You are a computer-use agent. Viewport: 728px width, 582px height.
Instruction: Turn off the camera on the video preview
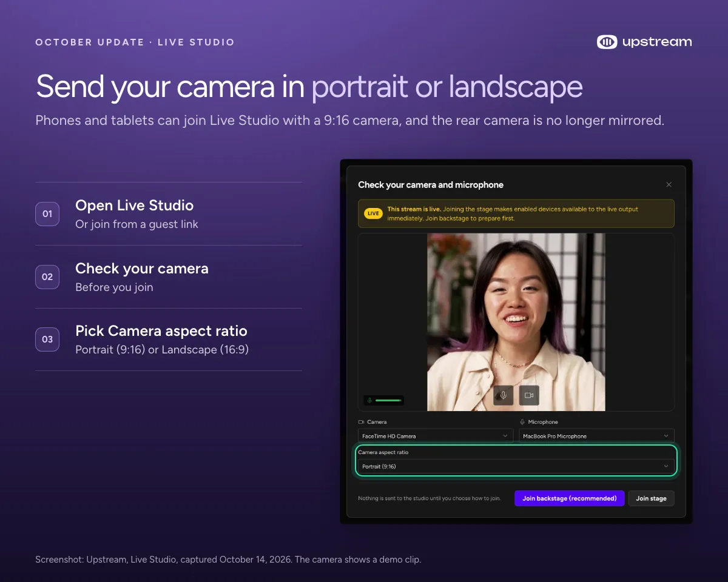[x=529, y=395]
